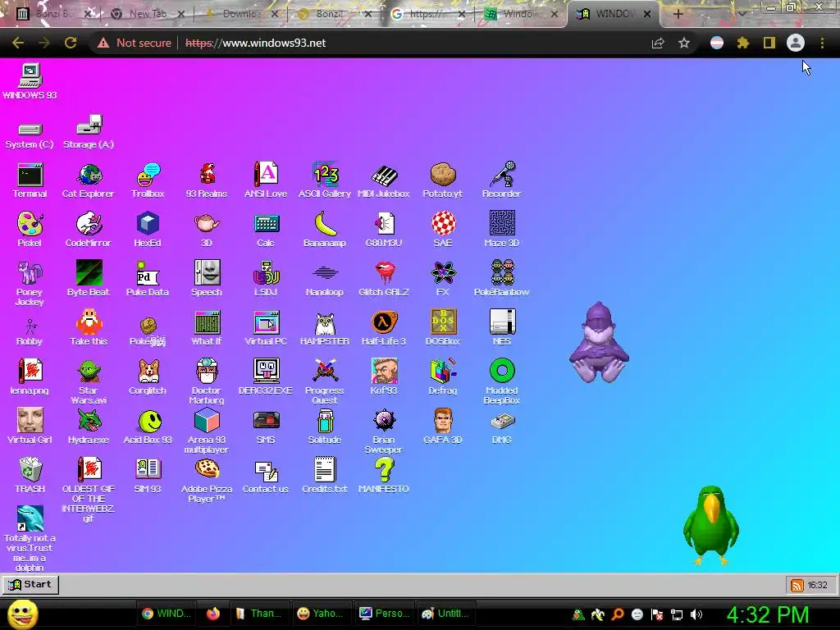Viewport: 840px width, 630px height.
Task: Open the TRASH recycle bin icon
Action: pos(30,476)
